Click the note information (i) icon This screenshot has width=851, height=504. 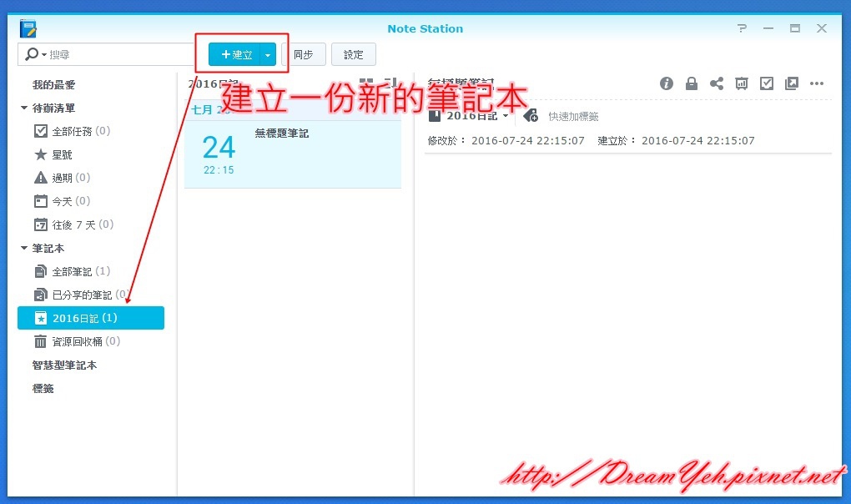[x=667, y=83]
